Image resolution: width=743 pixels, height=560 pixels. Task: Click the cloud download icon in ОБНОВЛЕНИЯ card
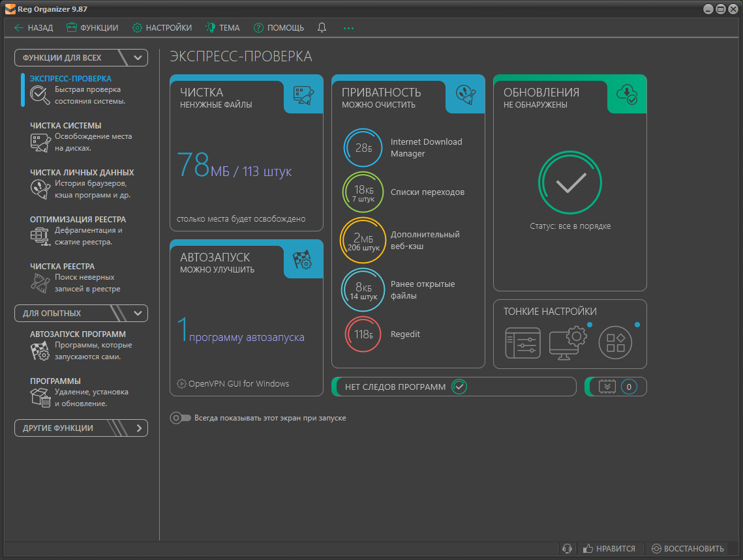627,95
